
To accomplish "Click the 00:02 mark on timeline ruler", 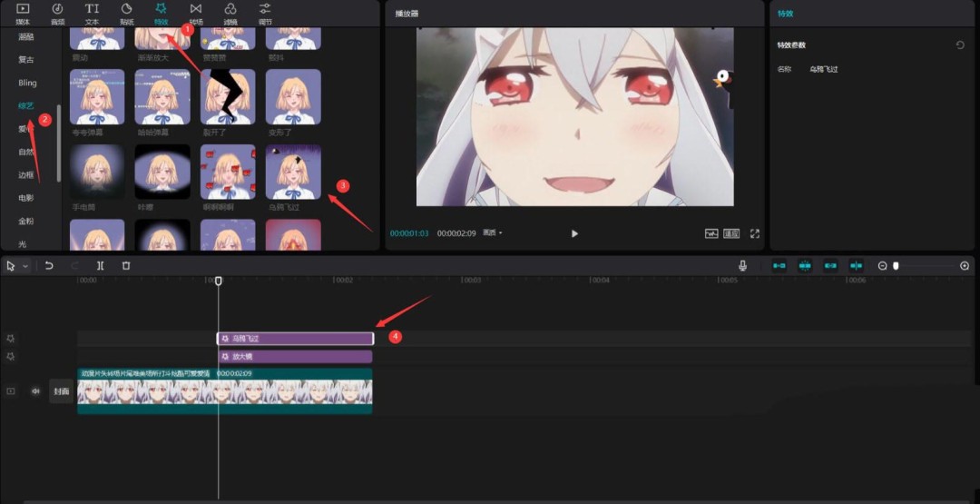I will (344, 281).
